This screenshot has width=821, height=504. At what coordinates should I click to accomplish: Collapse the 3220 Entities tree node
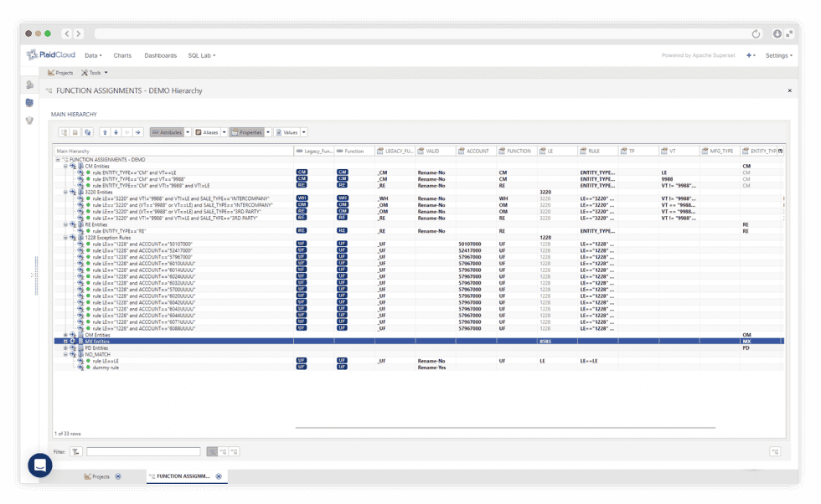point(65,192)
